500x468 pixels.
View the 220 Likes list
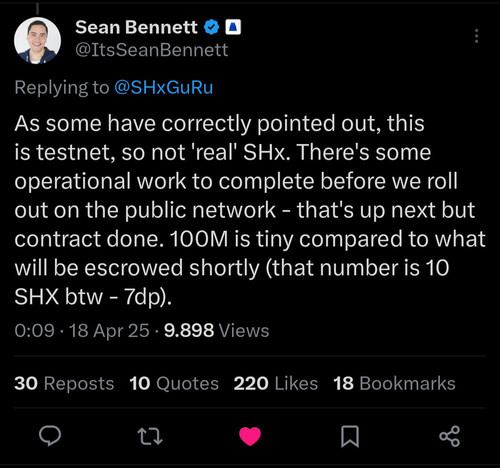point(276,383)
